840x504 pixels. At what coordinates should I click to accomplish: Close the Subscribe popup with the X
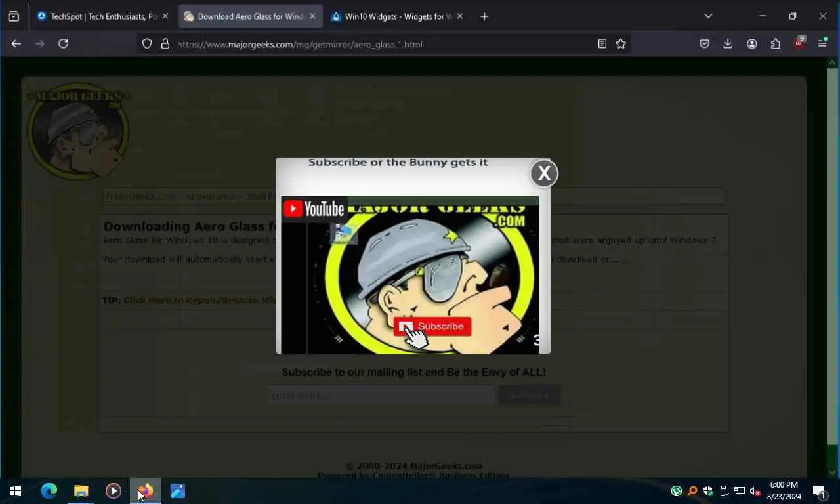pyautogui.click(x=544, y=173)
